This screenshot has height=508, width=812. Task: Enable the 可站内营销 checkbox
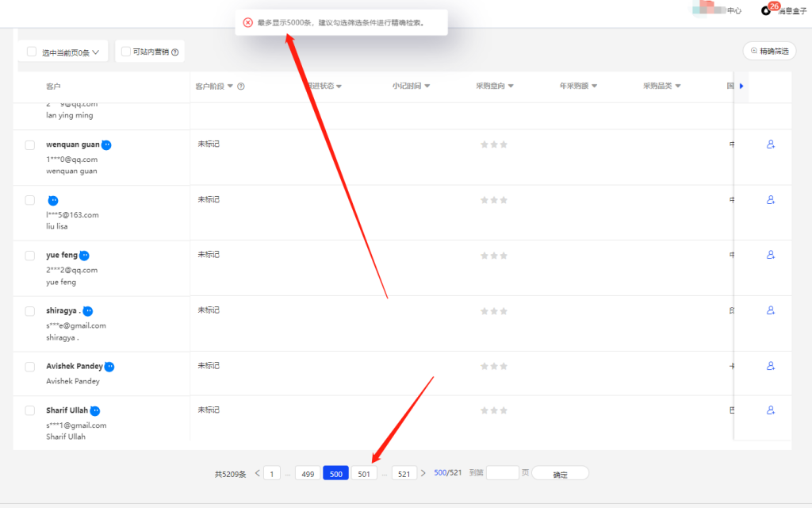(x=126, y=52)
